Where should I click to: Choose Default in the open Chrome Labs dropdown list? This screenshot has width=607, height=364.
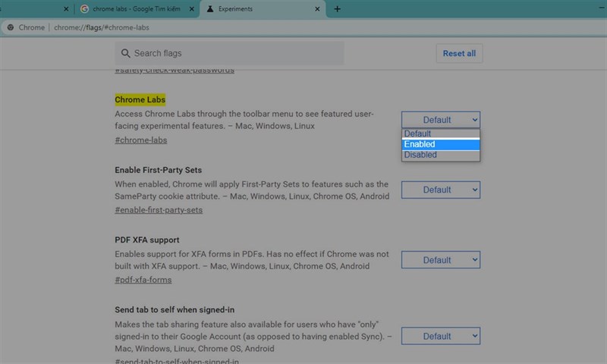pyautogui.click(x=441, y=133)
